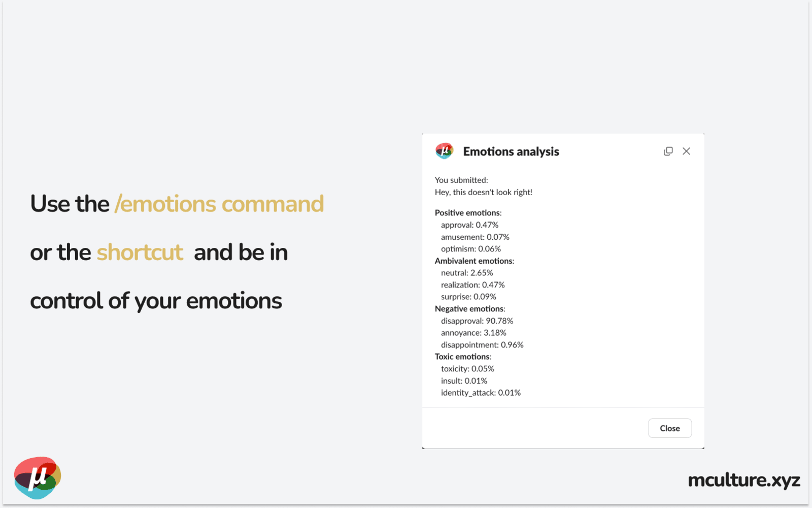Dismiss the modal with the X icon
812x508 pixels.
(686, 151)
